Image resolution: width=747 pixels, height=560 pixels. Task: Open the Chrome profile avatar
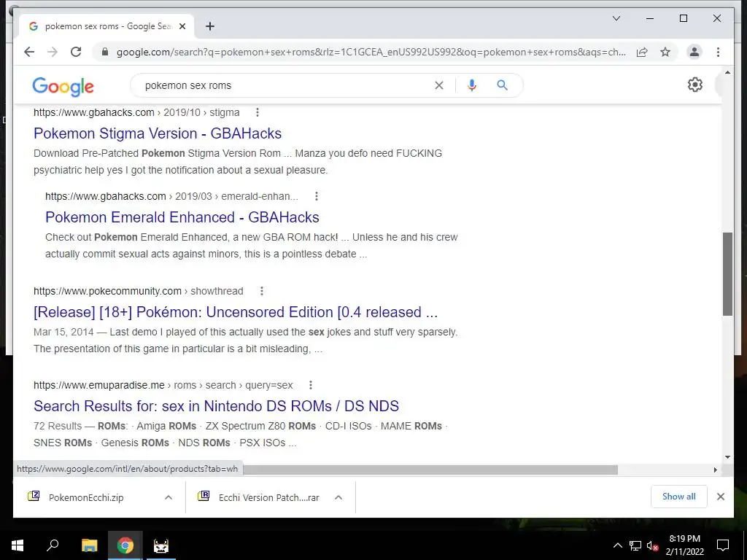pyautogui.click(x=694, y=52)
